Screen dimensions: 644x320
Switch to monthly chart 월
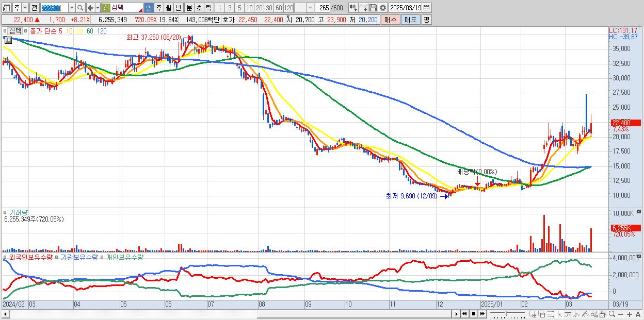[x=168, y=8]
